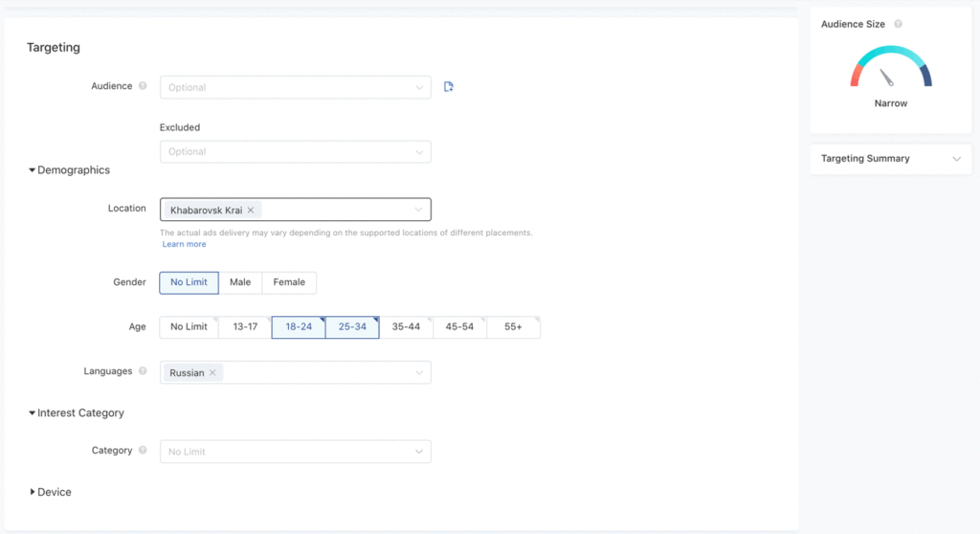Screen dimensions: 980x534
Task: Open the Audience dropdown
Action: point(295,87)
